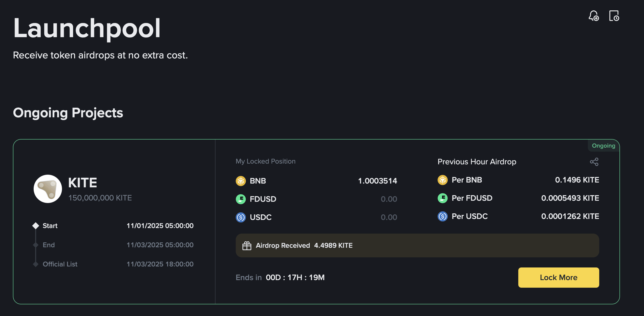Click the KITE token logo
This screenshot has width=644, height=316.
pyautogui.click(x=48, y=189)
